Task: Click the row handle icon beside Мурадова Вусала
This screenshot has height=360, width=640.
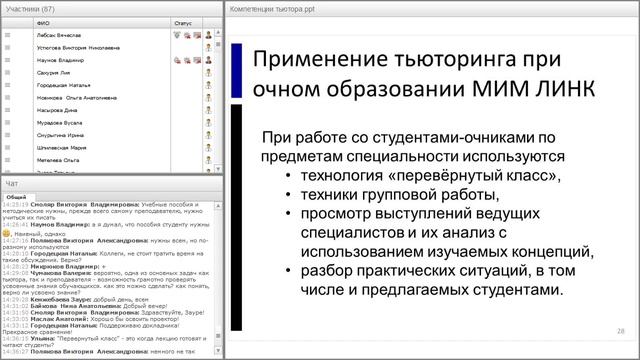Action: point(7,123)
